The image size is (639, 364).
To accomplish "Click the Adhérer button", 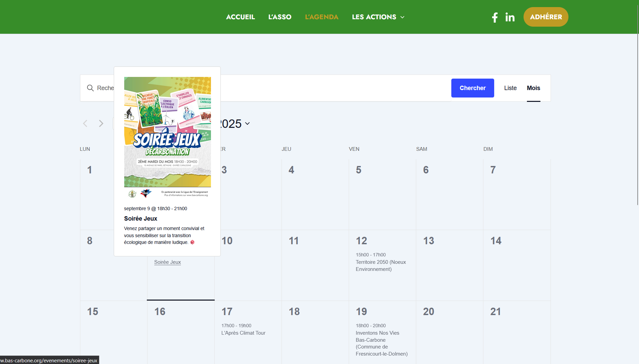I will click(545, 17).
